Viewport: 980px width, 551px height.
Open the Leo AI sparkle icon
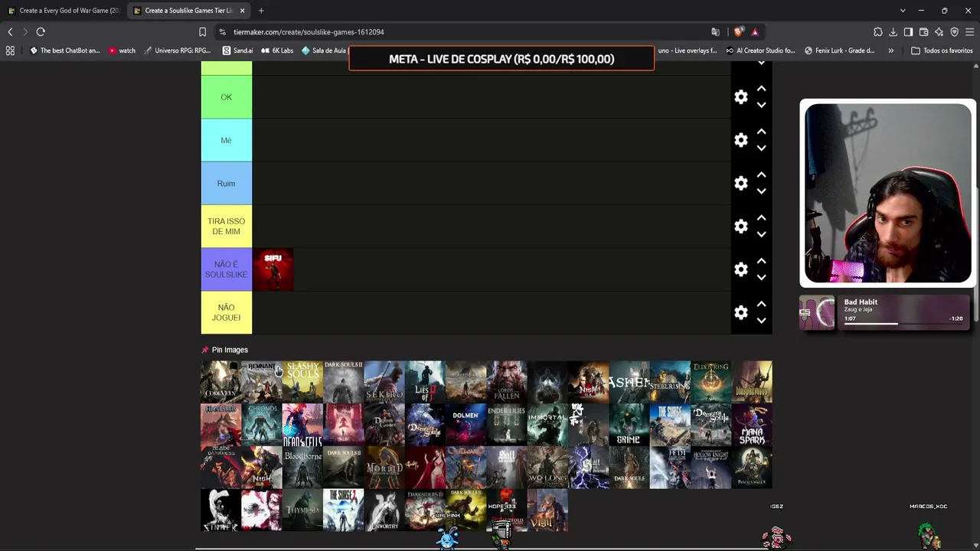939,32
